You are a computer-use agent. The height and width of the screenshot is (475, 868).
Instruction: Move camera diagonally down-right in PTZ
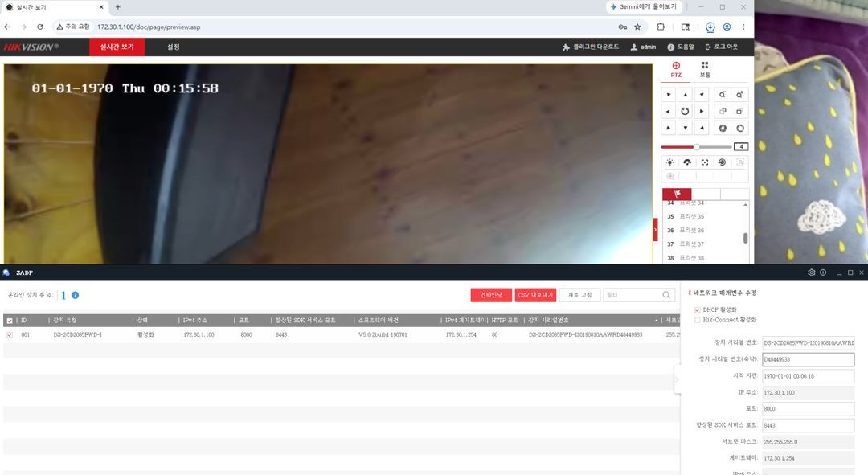702,128
